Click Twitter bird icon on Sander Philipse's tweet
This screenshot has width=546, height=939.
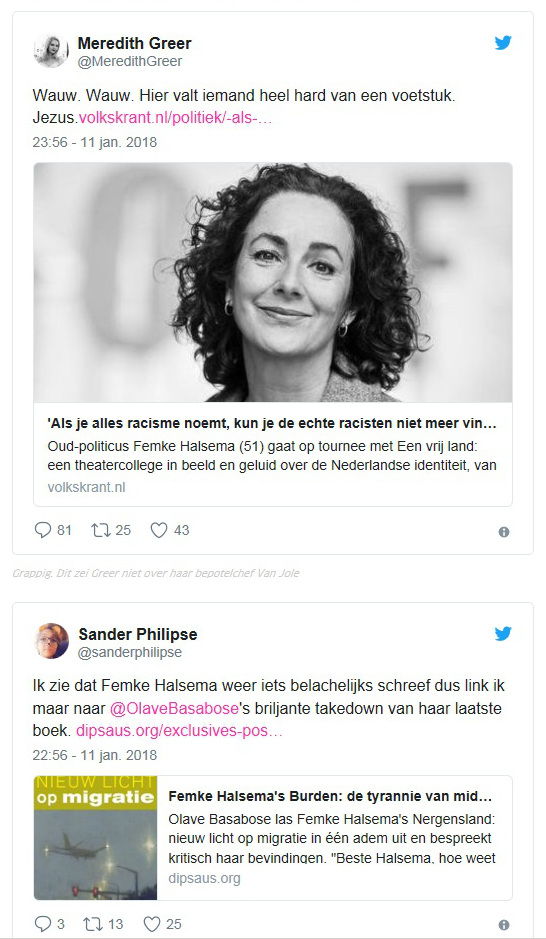tap(503, 634)
